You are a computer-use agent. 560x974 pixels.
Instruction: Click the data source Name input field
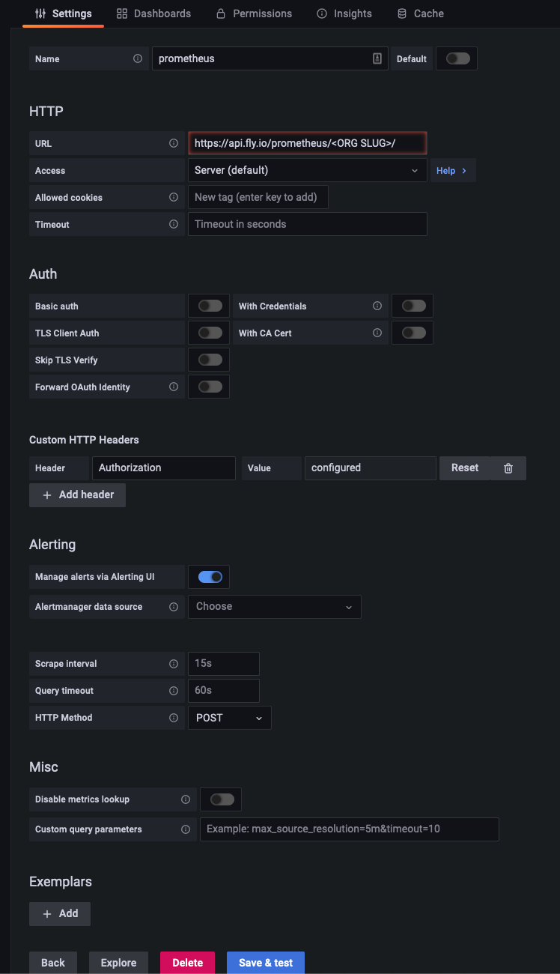coord(270,58)
